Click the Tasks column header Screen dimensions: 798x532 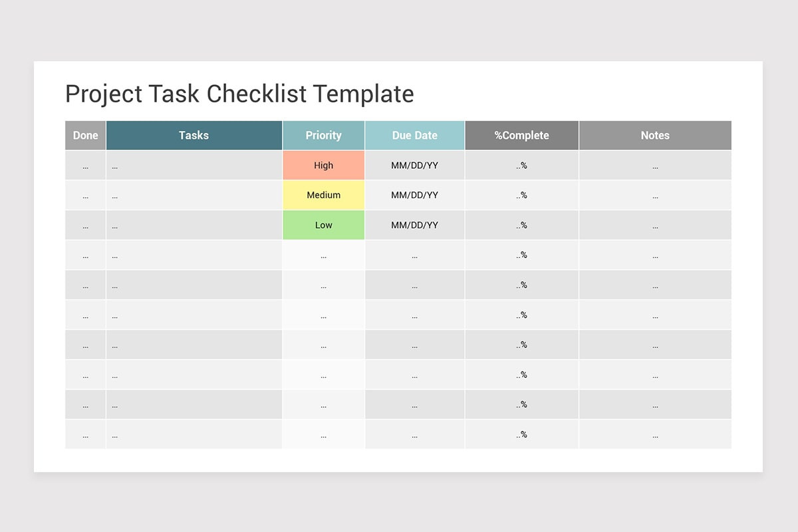(194, 136)
